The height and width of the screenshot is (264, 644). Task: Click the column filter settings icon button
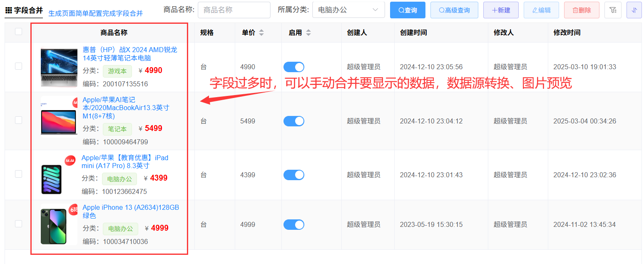point(613,10)
